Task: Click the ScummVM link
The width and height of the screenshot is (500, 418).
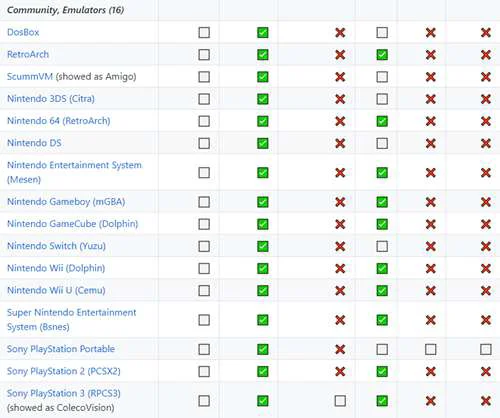Action: pyautogui.click(x=30, y=77)
